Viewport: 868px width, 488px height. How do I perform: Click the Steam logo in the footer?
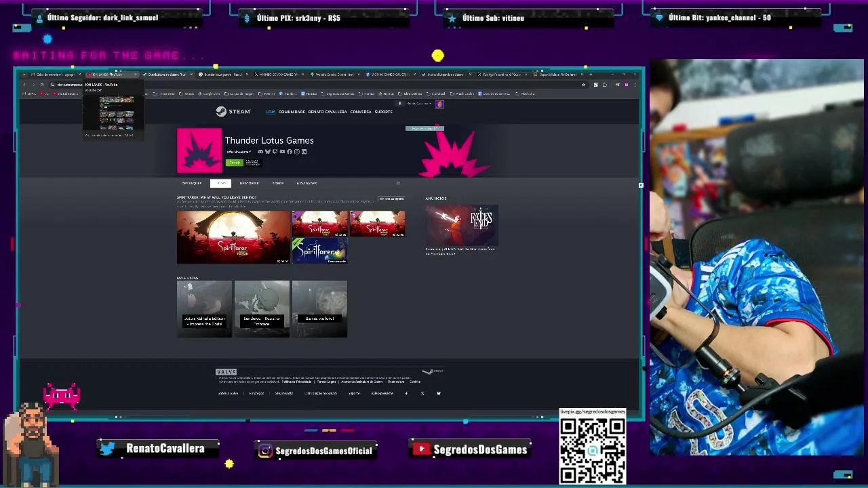(432, 371)
